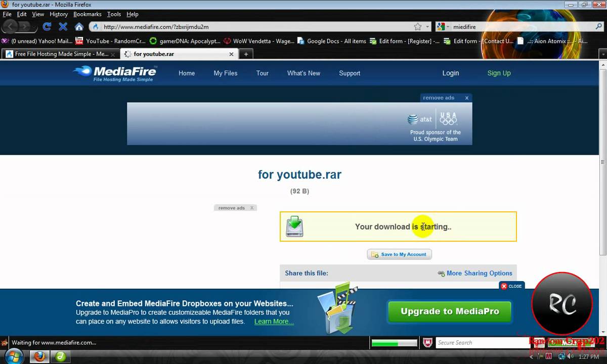Viewport: 607px width, 364px height.
Task: Click the Firefox taskbar button
Action: [x=39, y=357]
